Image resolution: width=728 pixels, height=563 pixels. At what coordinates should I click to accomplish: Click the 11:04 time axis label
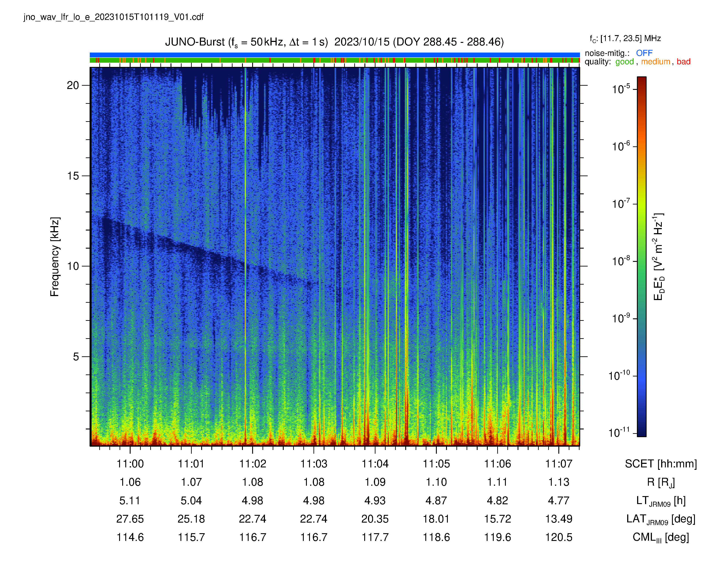(375, 464)
